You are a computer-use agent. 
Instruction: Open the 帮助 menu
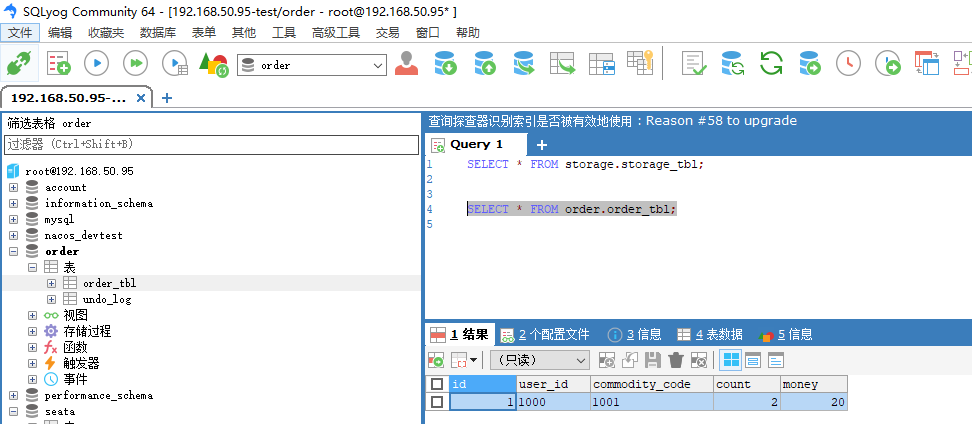(x=467, y=33)
